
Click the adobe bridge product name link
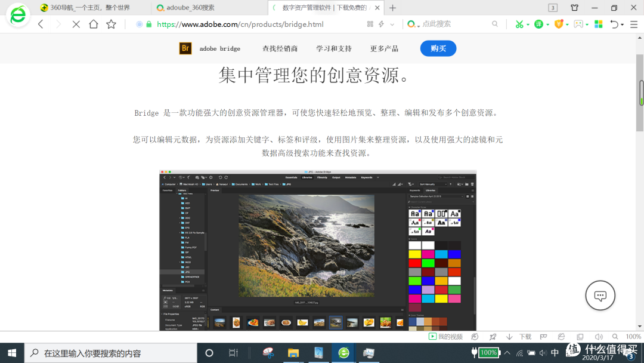tap(219, 48)
